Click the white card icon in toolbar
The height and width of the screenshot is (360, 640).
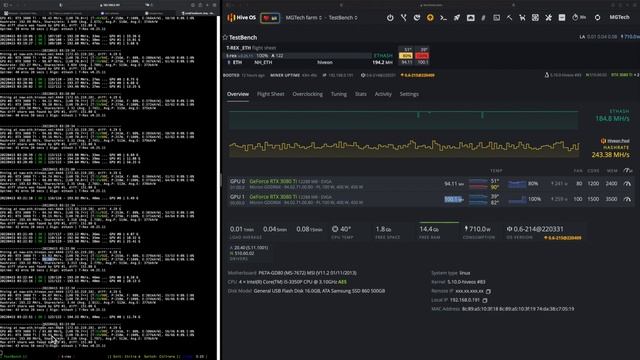(562, 18)
